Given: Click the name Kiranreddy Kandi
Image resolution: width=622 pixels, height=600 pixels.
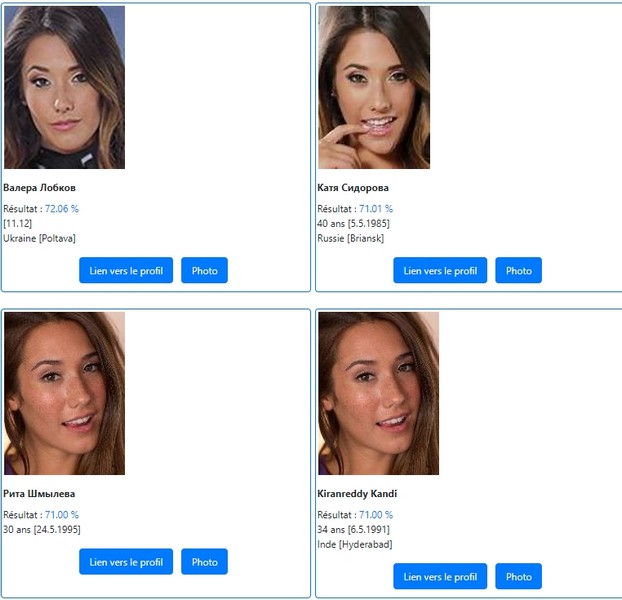Looking at the screenshot, I should point(357,494).
